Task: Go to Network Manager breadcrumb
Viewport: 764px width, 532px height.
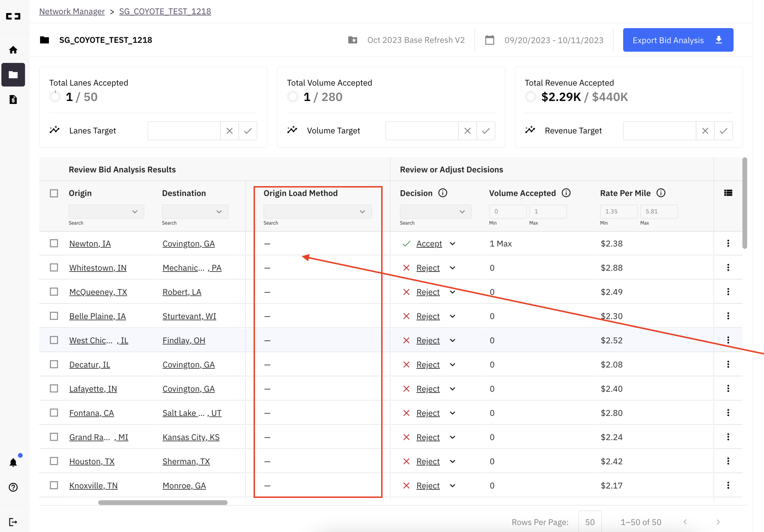Action: (72, 11)
